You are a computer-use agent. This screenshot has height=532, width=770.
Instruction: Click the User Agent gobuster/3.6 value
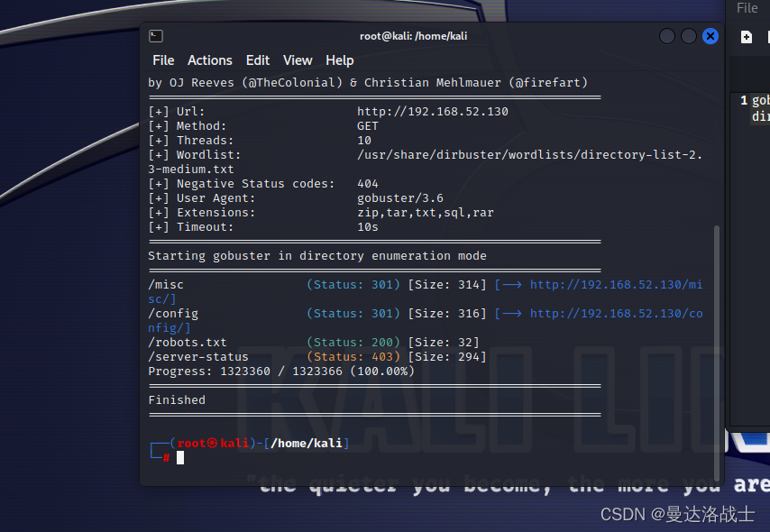pos(400,198)
